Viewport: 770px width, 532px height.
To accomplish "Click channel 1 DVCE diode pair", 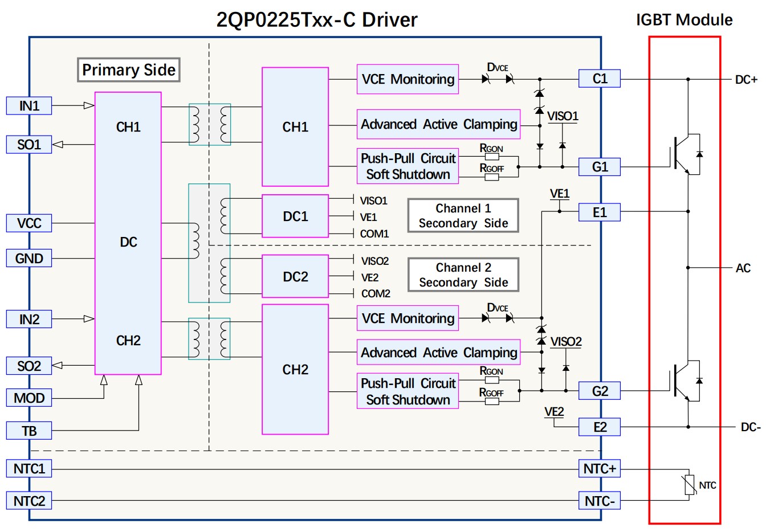I will [498, 79].
